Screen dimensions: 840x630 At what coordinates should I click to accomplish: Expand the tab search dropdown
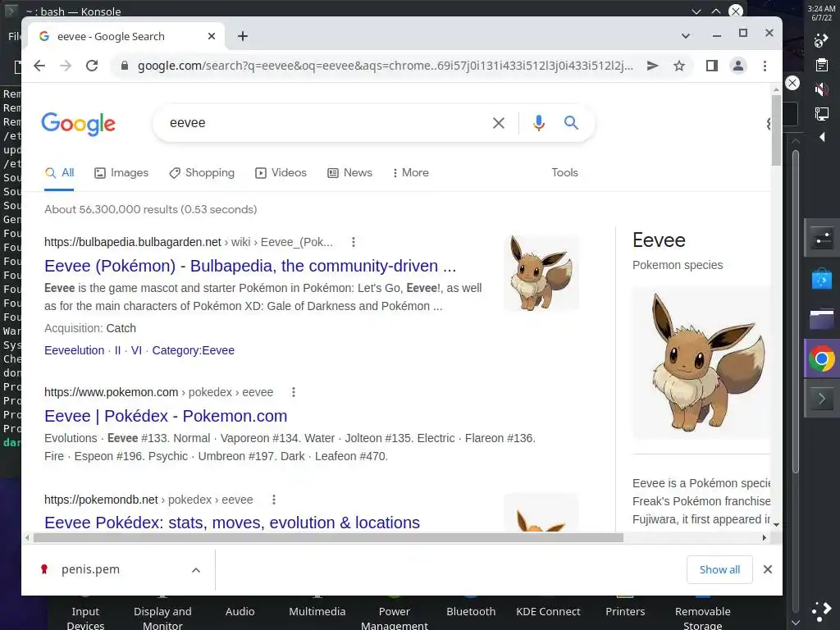(686, 36)
